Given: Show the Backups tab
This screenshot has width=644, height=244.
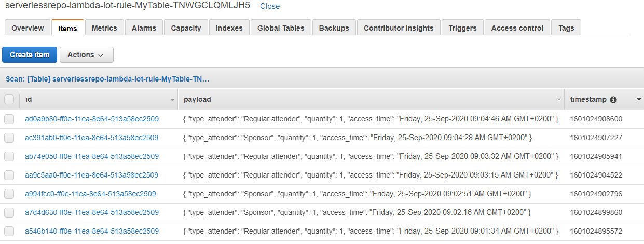Looking at the screenshot, I should [x=334, y=28].
